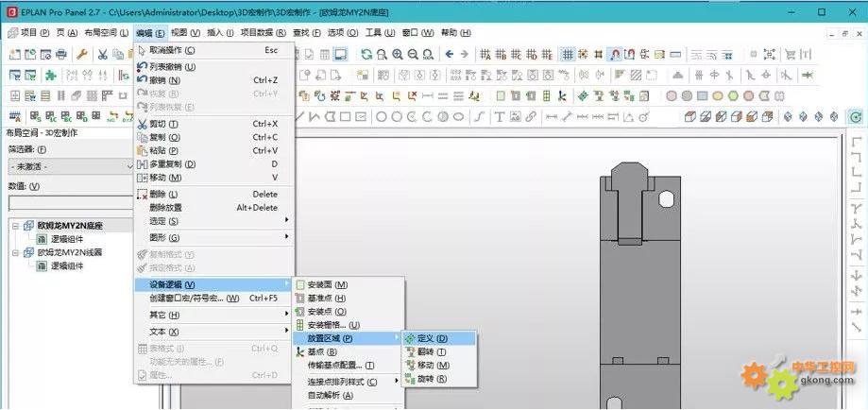Collapse the 欧姆龙MY2N底座 tree node
The width and height of the screenshot is (868, 410).
pyautogui.click(x=15, y=226)
